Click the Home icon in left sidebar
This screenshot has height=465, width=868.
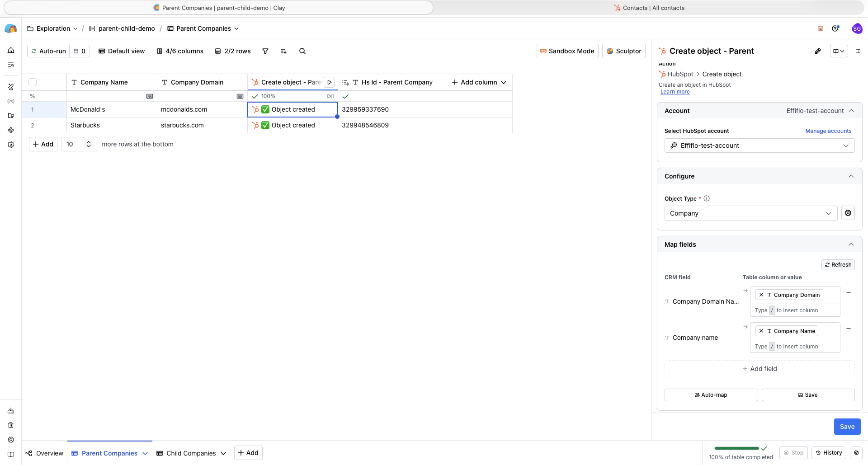pos(11,50)
